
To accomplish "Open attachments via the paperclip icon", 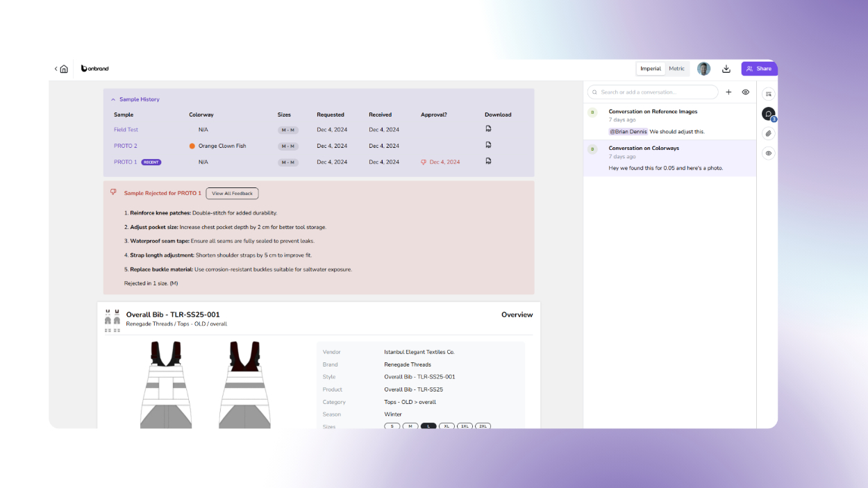I will tap(768, 133).
